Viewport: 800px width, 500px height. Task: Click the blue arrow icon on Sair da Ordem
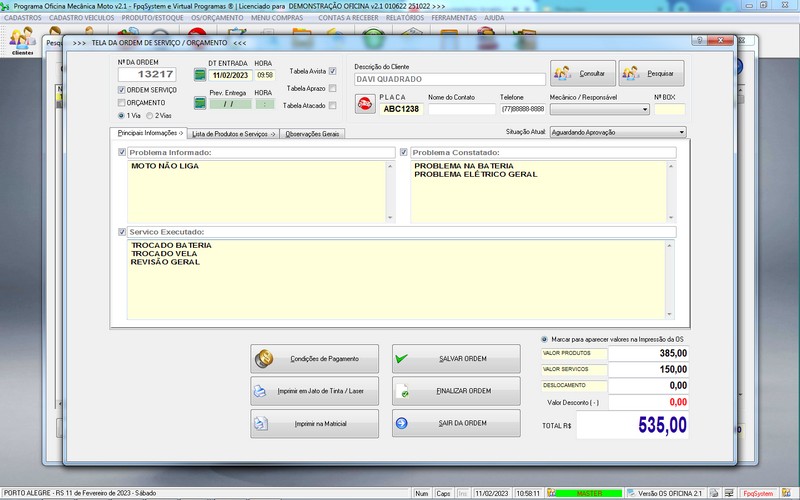pyautogui.click(x=402, y=423)
